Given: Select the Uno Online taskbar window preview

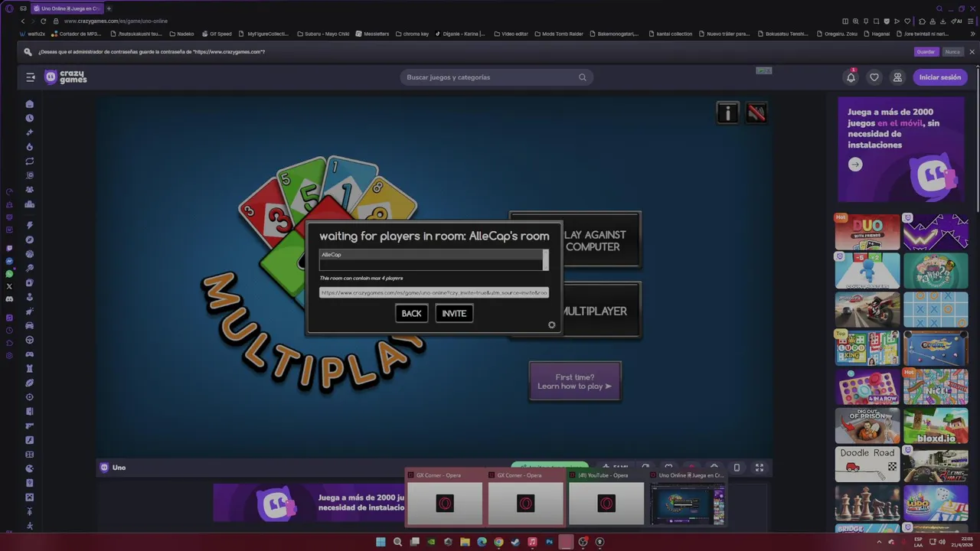Looking at the screenshot, I should coord(688,497).
